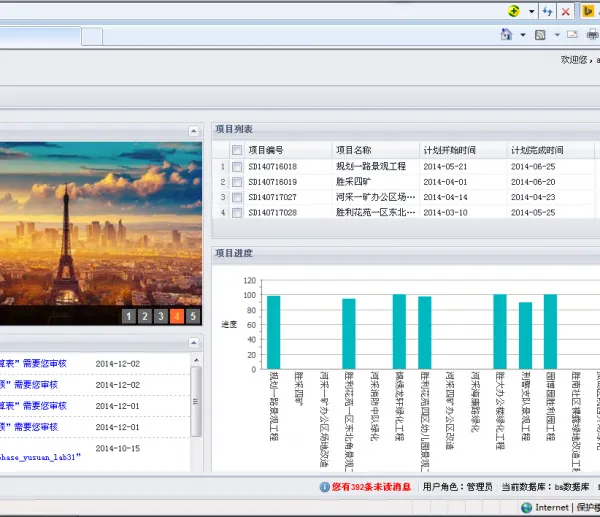Click the browser Home icon
600x517 pixels.
[x=506, y=34]
